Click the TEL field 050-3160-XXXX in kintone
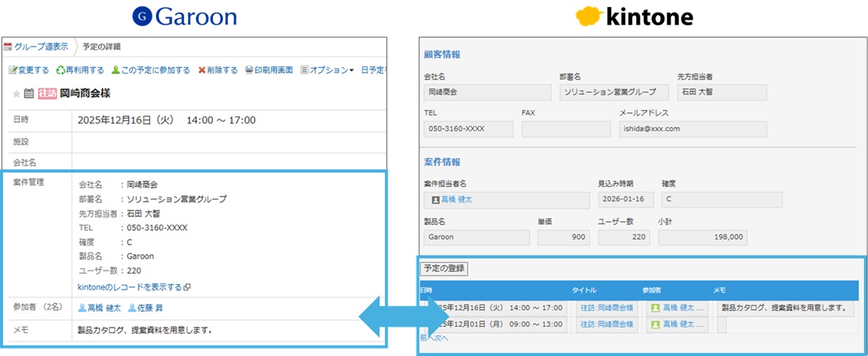 click(x=468, y=129)
